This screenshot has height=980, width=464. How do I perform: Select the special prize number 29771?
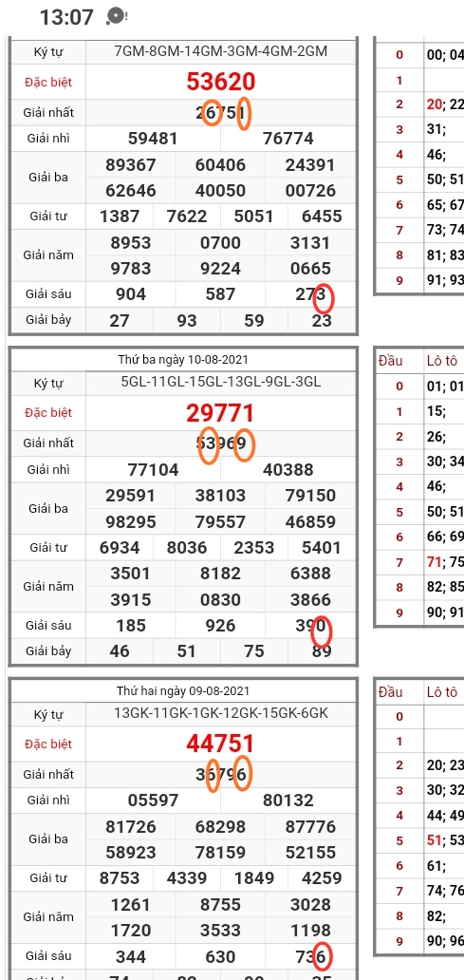tap(220, 413)
